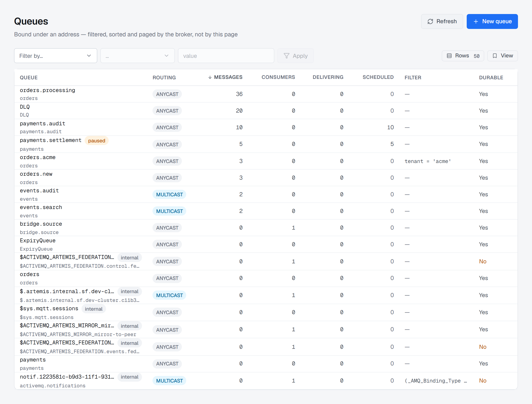Sort by the QUEUE column header
The width and height of the screenshot is (532, 404).
click(x=29, y=77)
